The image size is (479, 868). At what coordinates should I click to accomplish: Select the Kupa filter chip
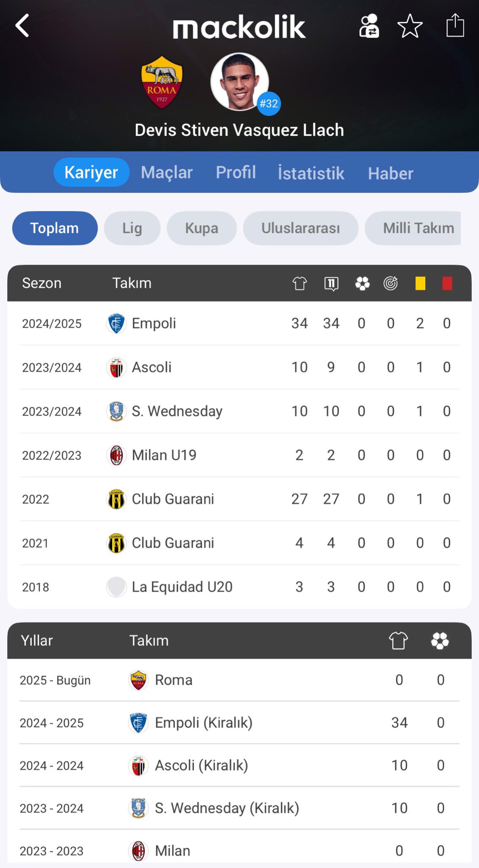tap(202, 228)
